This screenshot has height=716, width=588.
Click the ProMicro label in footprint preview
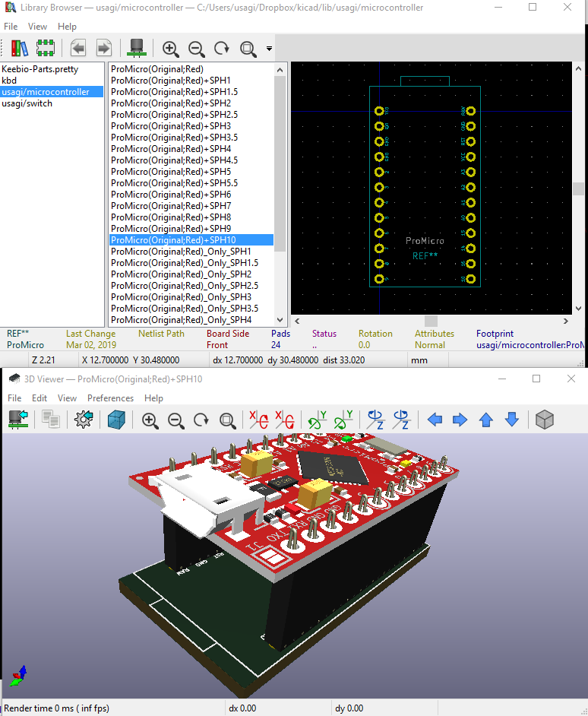(x=425, y=241)
